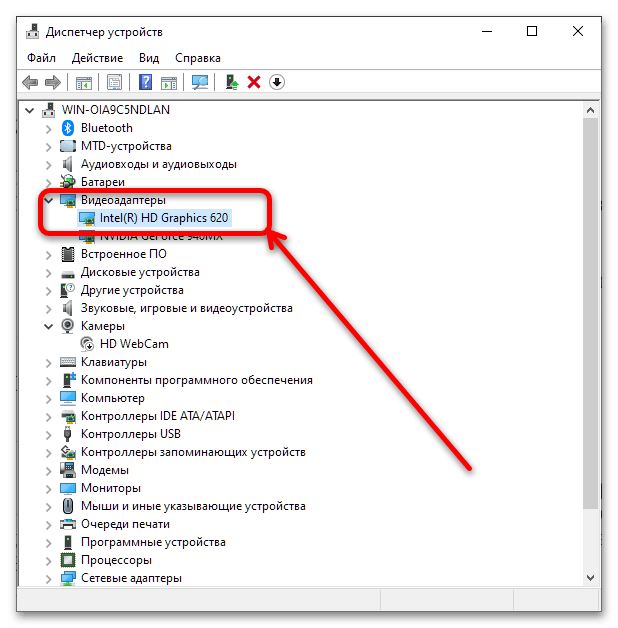
Task: Click scrollbar up arrow
Action: coord(590,110)
